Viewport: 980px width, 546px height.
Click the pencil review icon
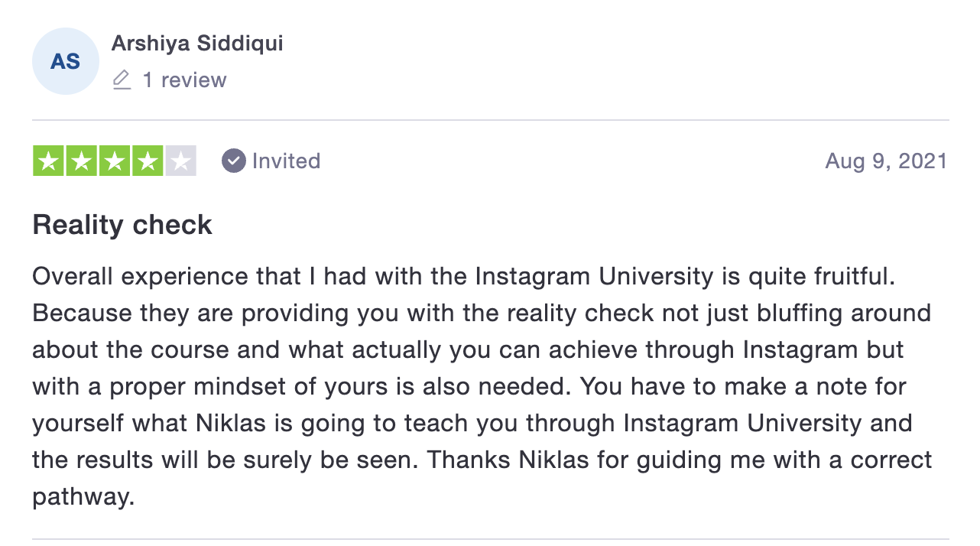click(122, 80)
